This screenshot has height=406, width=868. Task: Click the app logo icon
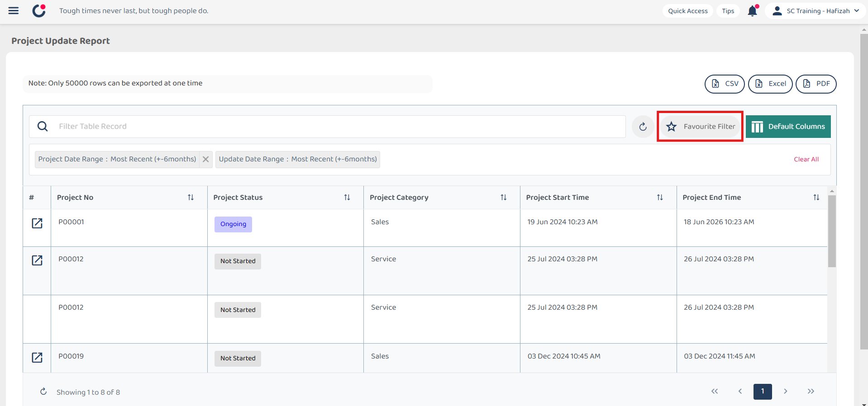click(39, 10)
